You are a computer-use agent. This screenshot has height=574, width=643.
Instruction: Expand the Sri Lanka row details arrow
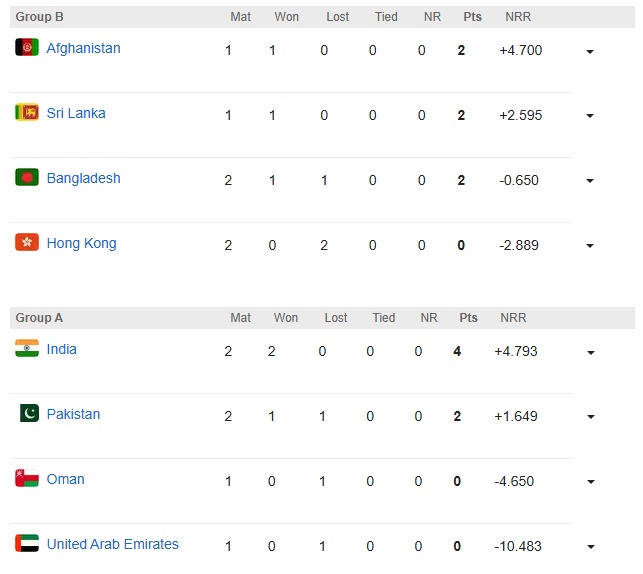pyautogui.click(x=590, y=117)
